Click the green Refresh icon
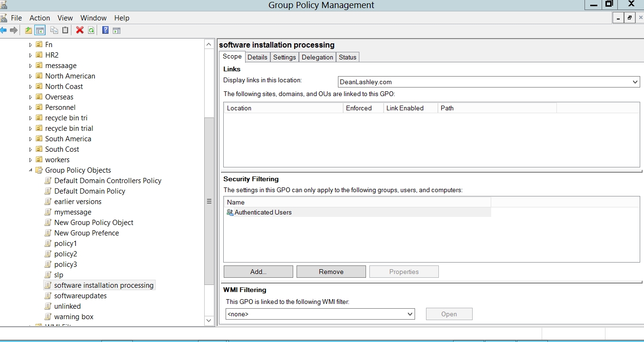This screenshot has height=342, width=644. (91, 30)
